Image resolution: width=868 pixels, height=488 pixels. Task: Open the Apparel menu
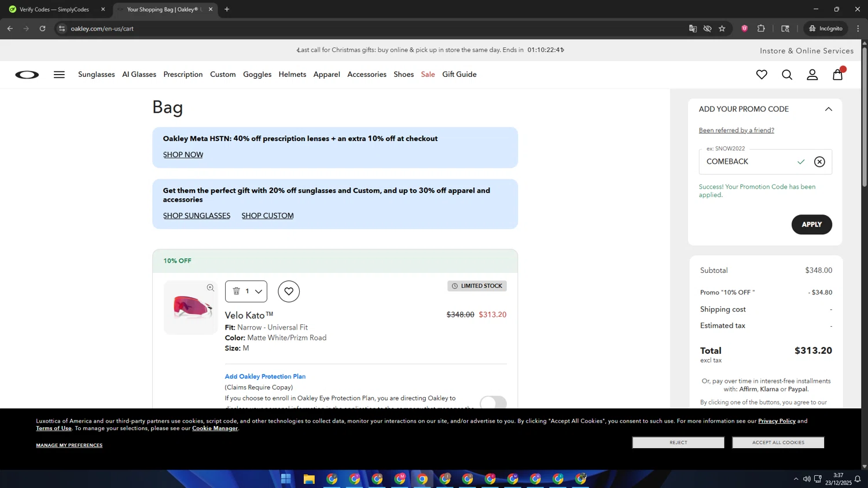326,75
